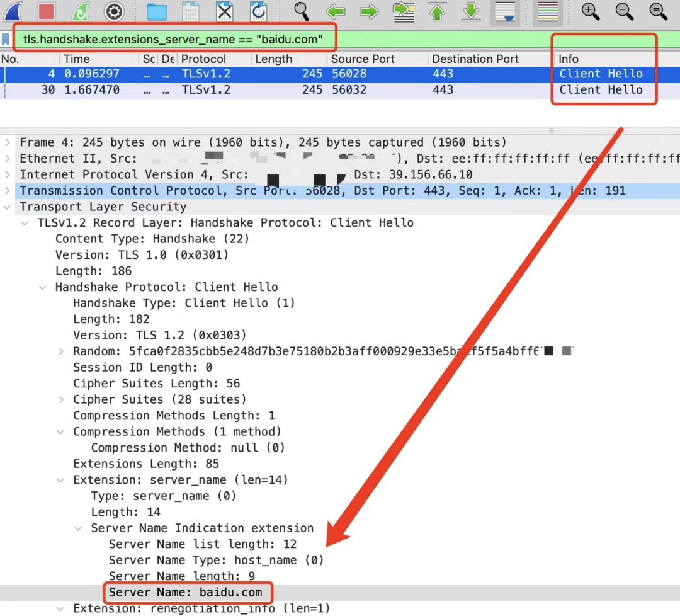Jump to the first packet with the up arrow

point(437,11)
